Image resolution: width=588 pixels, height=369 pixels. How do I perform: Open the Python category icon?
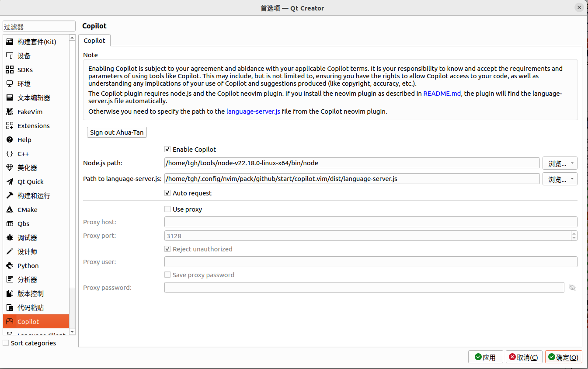point(10,266)
